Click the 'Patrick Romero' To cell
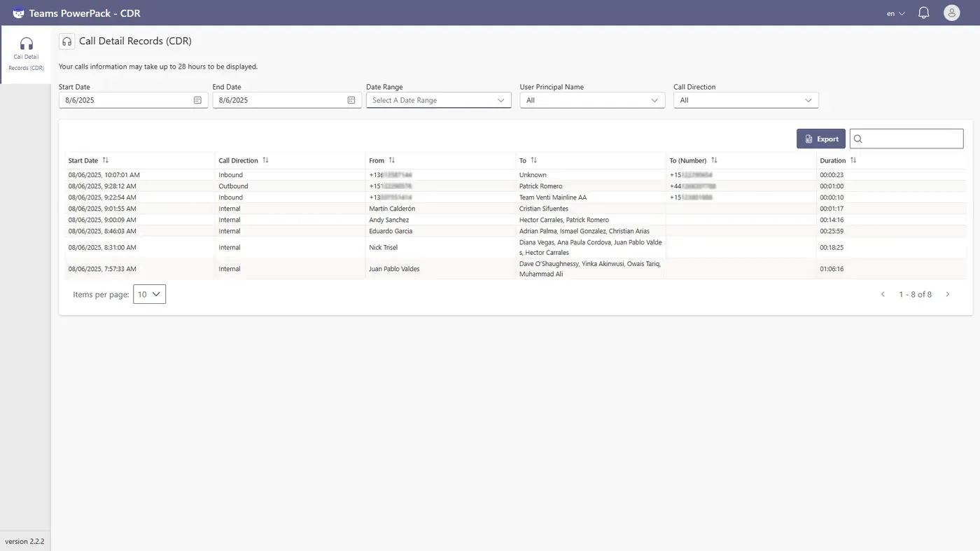980x551 pixels. pyautogui.click(x=540, y=186)
